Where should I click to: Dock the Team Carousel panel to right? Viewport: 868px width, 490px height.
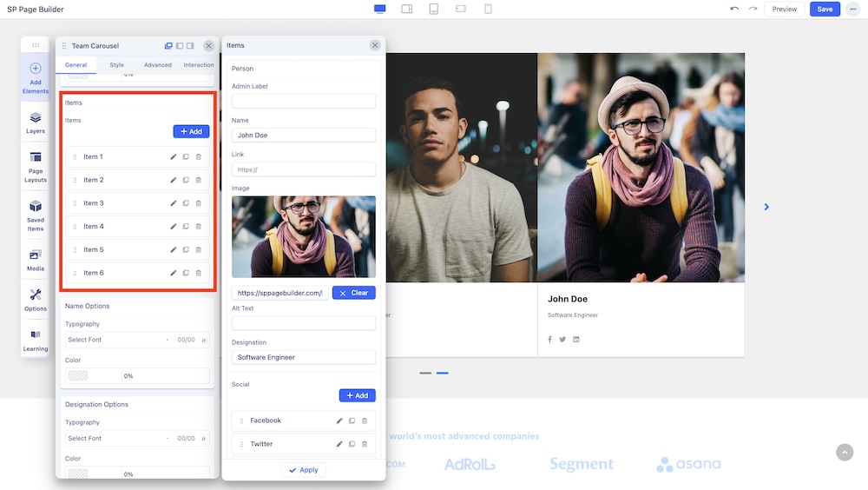coord(190,46)
